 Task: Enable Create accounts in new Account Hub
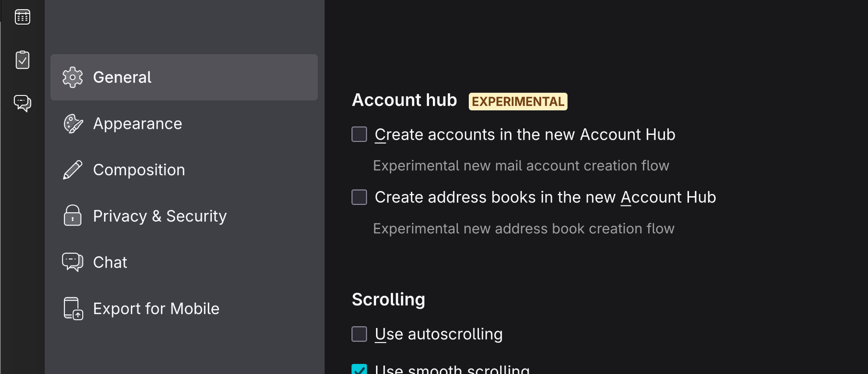pyautogui.click(x=359, y=134)
